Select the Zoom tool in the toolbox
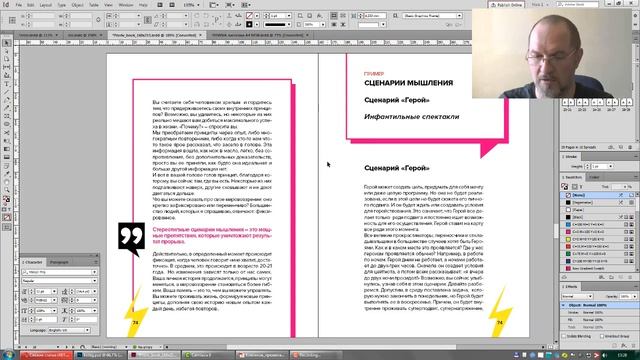Viewport: 640px width, 360px height. (7, 190)
